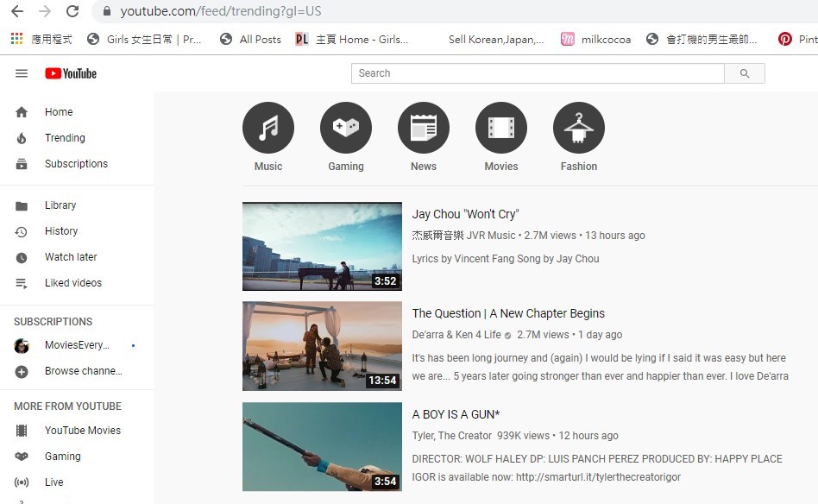Open Trending in the sidebar

(65, 138)
